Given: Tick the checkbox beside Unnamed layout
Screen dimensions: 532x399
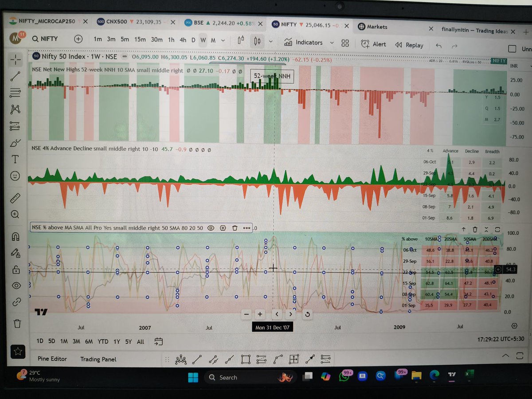Looking at the screenshot, I should click(x=512, y=49).
